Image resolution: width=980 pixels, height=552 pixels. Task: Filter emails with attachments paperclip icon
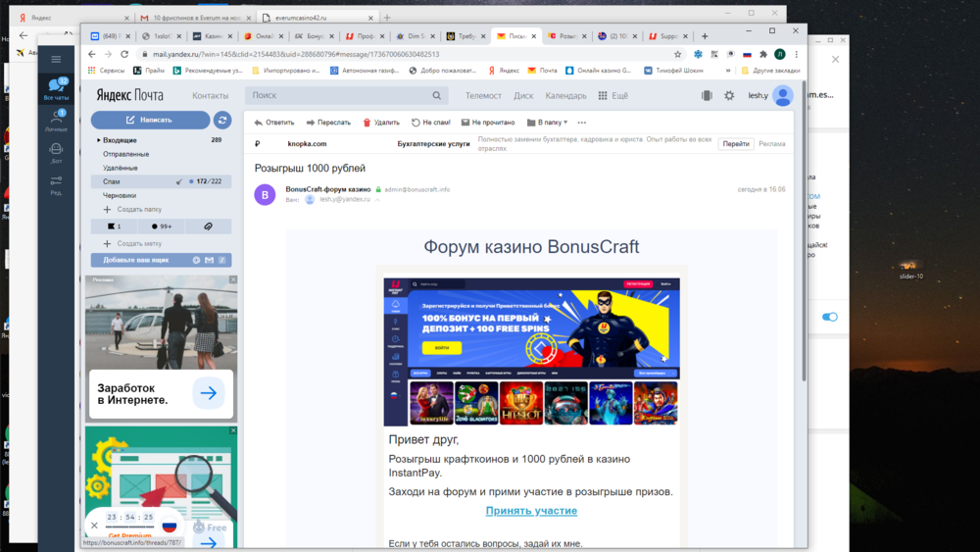tap(208, 226)
